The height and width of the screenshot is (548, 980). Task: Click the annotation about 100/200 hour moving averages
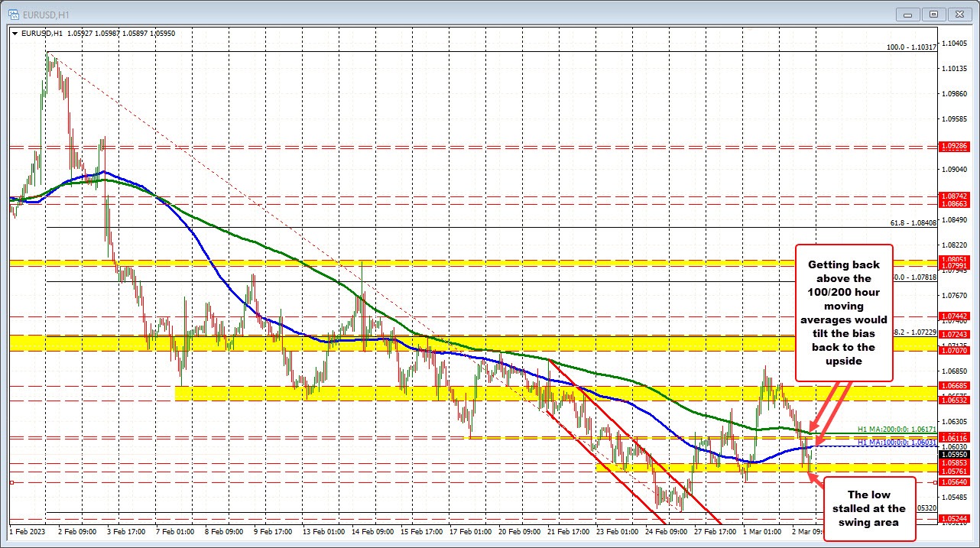tap(844, 313)
